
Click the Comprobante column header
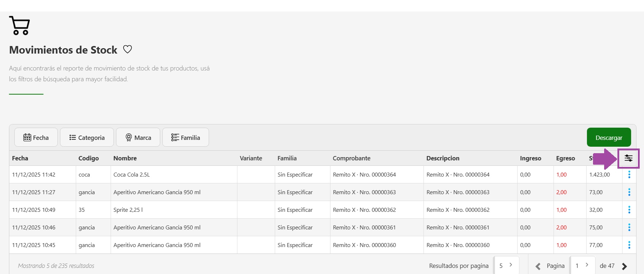coord(351,158)
